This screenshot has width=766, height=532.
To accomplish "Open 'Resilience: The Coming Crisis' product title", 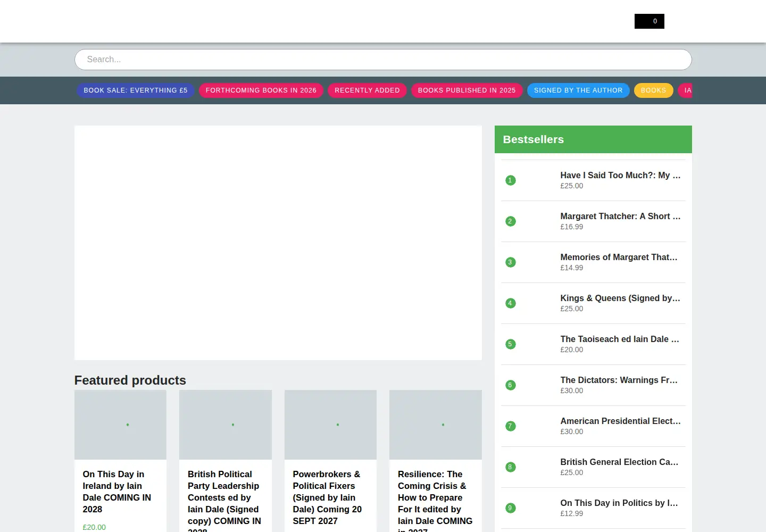I will [x=435, y=500].
